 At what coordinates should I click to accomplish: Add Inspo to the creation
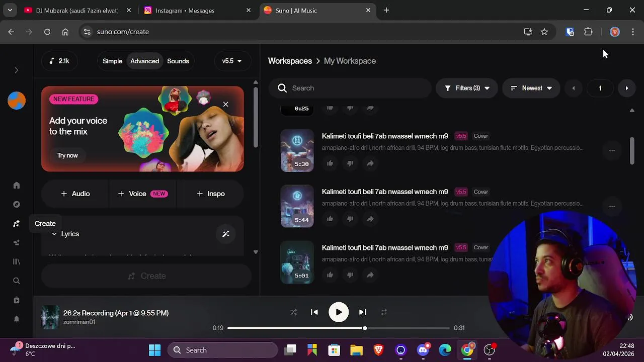pos(210,194)
